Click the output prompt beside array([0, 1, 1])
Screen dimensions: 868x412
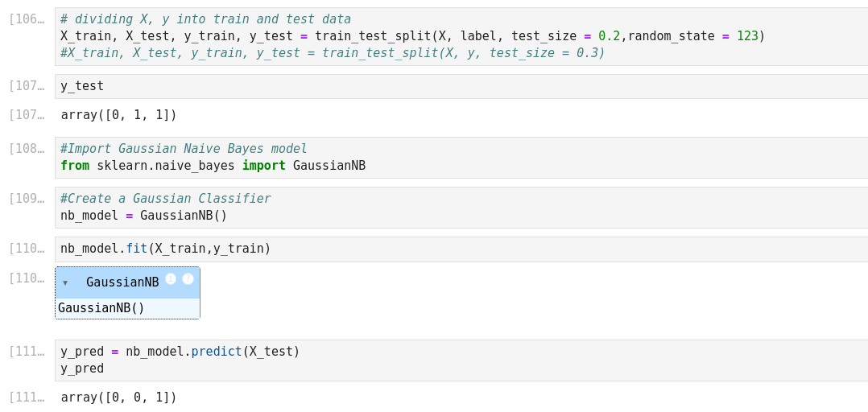[27, 115]
